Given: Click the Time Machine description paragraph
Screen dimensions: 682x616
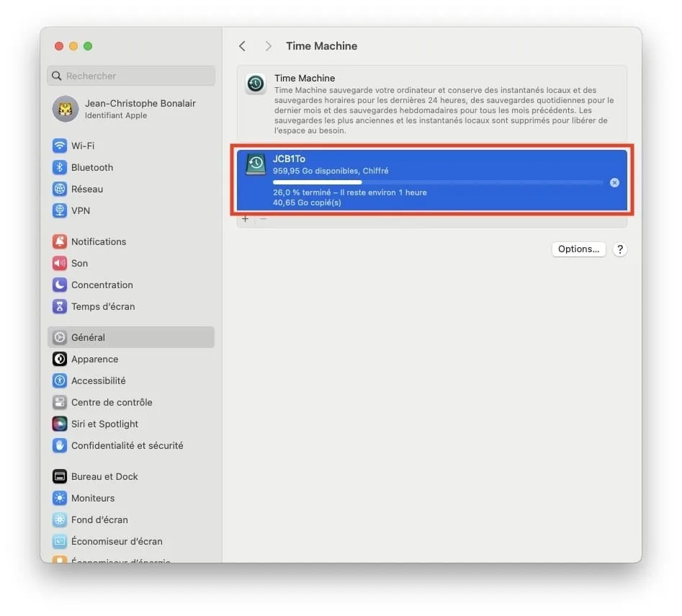Looking at the screenshot, I should [444, 110].
